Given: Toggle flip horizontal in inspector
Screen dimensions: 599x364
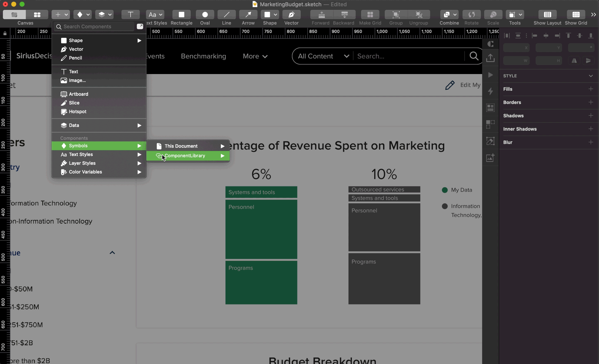Looking at the screenshot, I should pos(574,61).
